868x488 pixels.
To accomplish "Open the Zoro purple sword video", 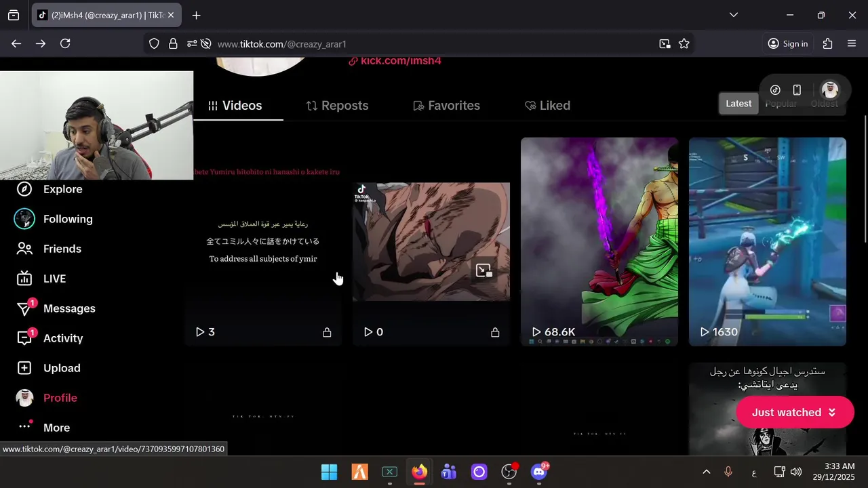I will [599, 241].
